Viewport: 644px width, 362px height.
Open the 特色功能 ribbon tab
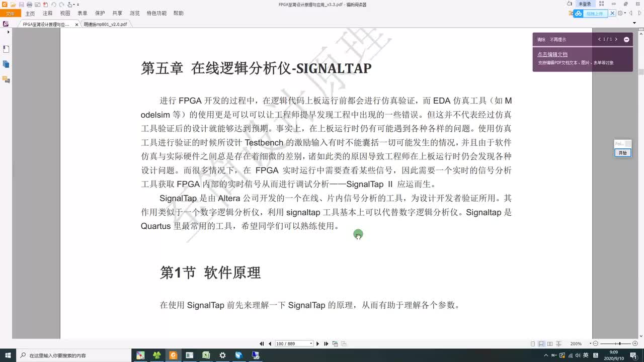(x=156, y=14)
